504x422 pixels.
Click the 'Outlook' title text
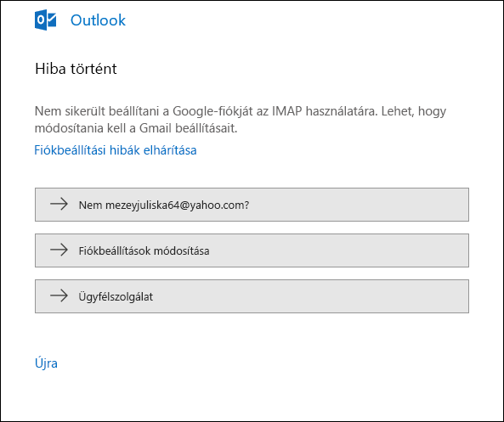click(98, 20)
